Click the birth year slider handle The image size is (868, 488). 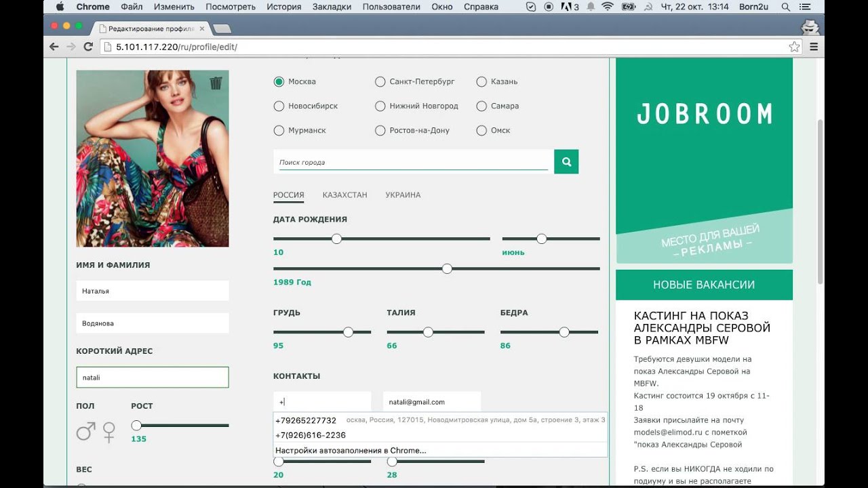(x=447, y=268)
